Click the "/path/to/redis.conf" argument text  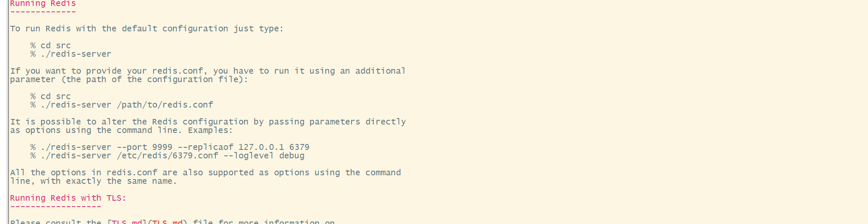pos(165,105)
